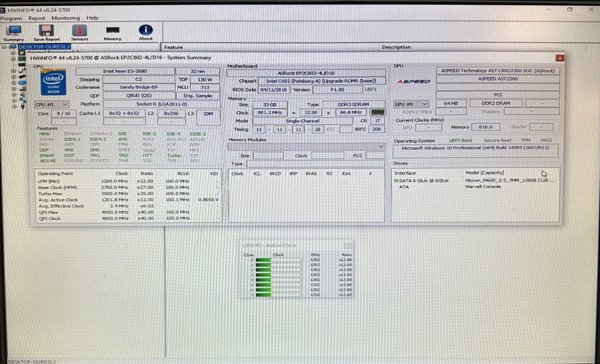Click the BIOS Date 04/11/2018 value
The image size is (600, 364).
pos(273,90)
